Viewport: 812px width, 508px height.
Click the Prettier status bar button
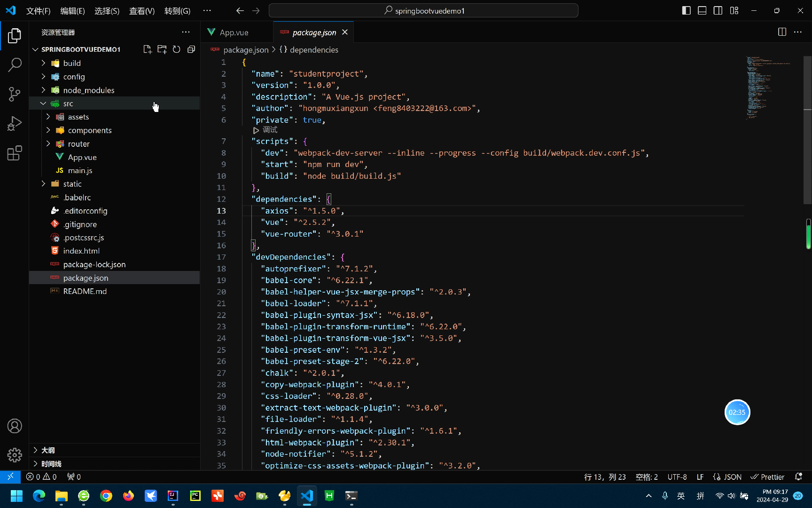767,477
